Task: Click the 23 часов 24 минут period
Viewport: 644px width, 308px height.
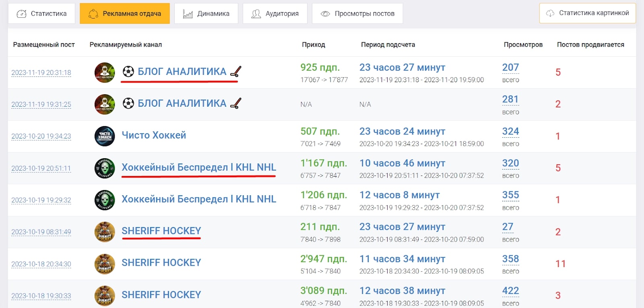Action: (x=402, y=131)
